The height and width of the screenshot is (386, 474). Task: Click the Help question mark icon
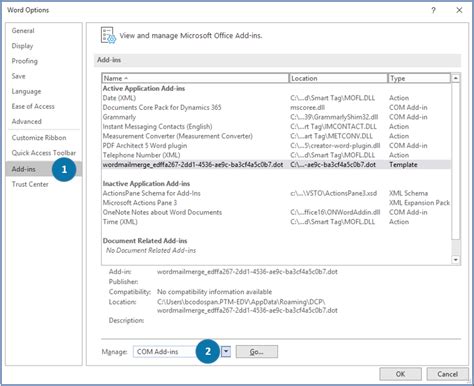(433, 10)
